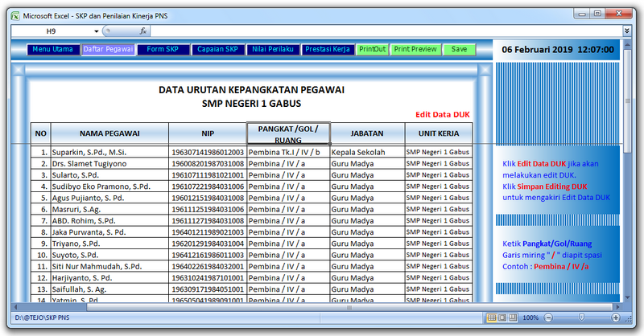Click the red Edit Data DUK link
Image resolution: width=644 pixels, height=336 pixels.
[442, 114]
